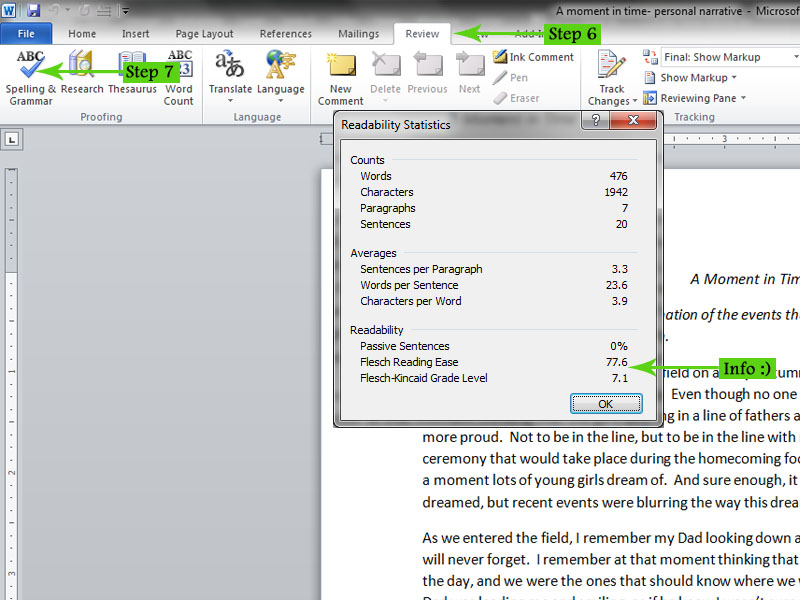
Task: Click the horizontal ruler near mark 3
Action: click(724, 139)
